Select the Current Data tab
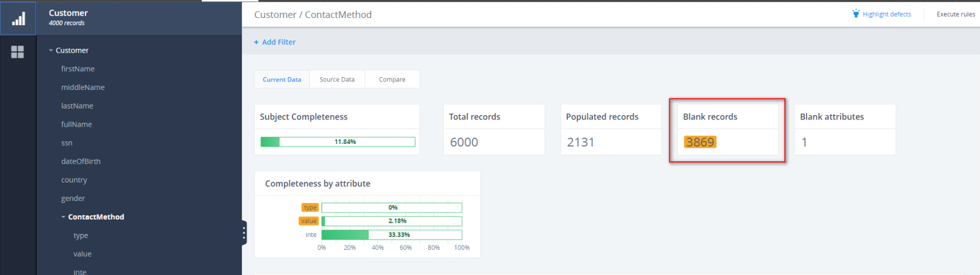The width and height of the screenshot is (980, 275). point(282,80)
